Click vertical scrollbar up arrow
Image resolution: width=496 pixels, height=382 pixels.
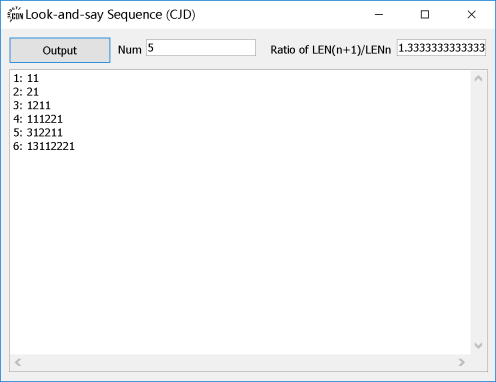point(478,79)
